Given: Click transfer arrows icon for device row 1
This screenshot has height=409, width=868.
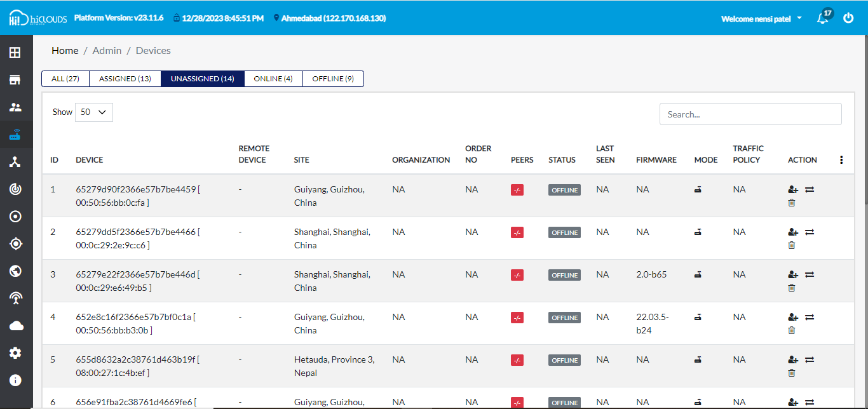Looking at the screenshot, I should tap(810, 189).
